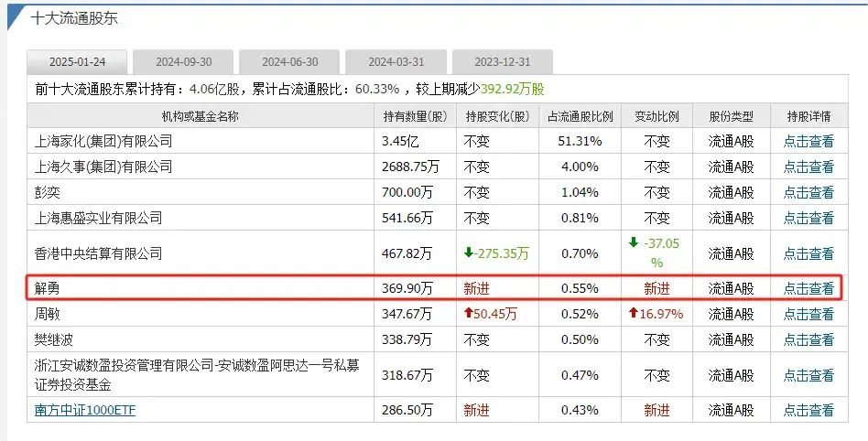
Task: Open 点击查看 for 香港中央结算有限公司
Action: [808, 253]
